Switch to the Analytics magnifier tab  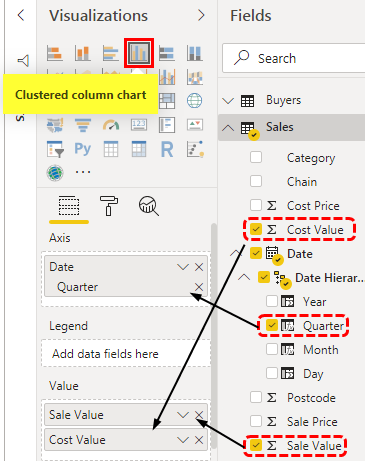click(149, 206)
